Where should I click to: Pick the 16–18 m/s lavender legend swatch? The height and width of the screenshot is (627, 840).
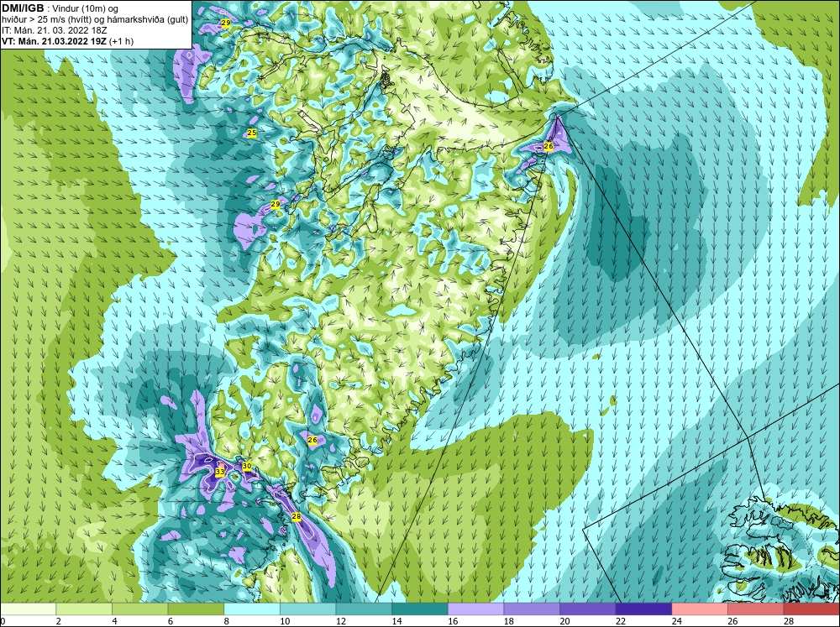[x=475, y=609]
